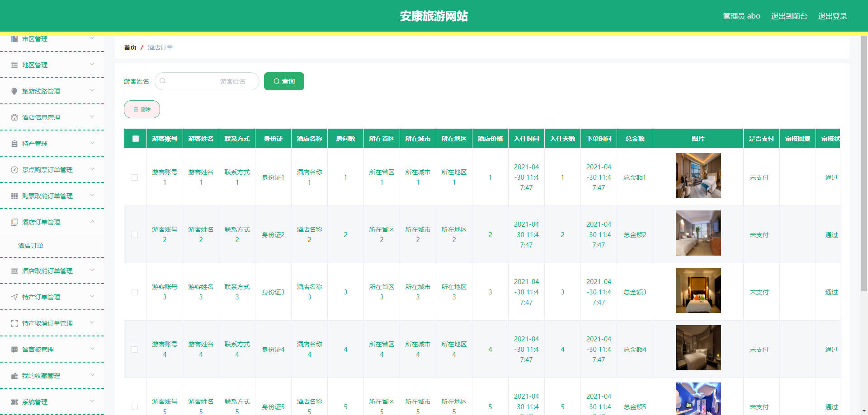This screenshot has width=868, height=415.
Task: Click the magnifier icon in search field
Action: click(x=163, y=81)
